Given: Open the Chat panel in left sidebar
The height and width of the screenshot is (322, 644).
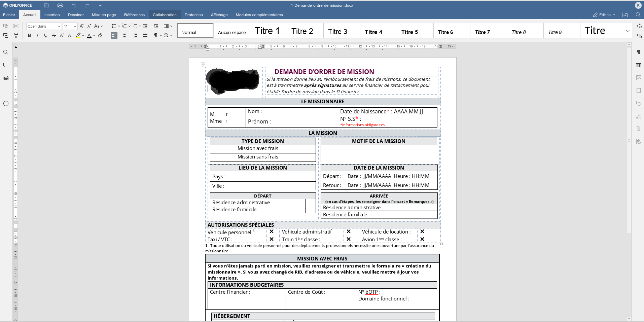Looking at the screenshot, I should (6, 78).
